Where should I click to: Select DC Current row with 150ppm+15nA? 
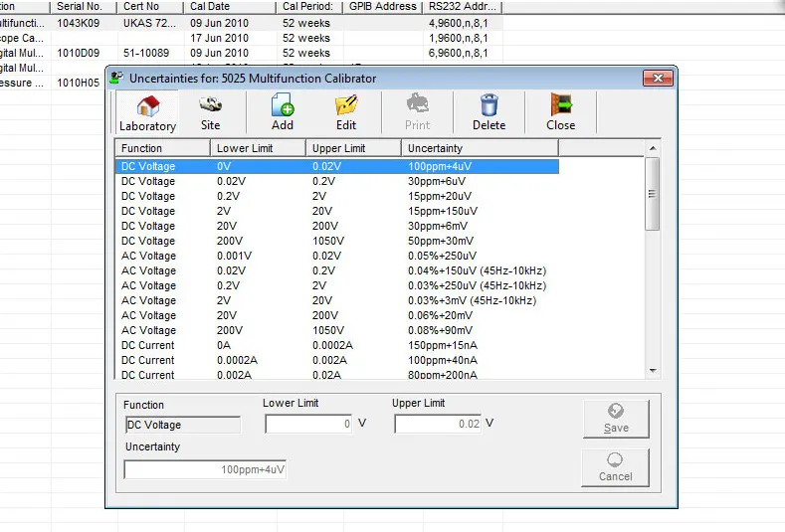point(337,345)
